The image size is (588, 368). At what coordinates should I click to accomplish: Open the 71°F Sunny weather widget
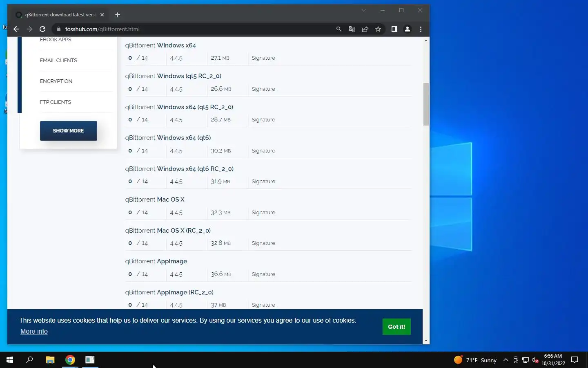click(475, 360)
